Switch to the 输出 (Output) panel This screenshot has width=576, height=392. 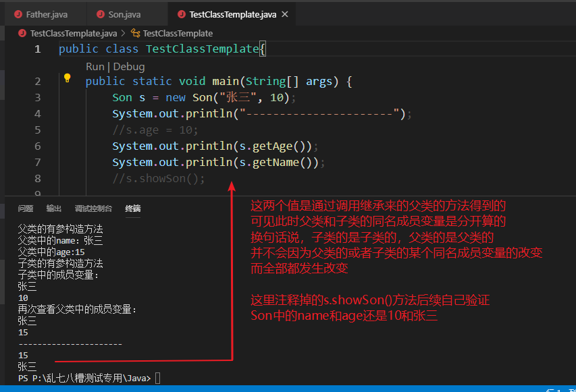click(x=53, y=208)
